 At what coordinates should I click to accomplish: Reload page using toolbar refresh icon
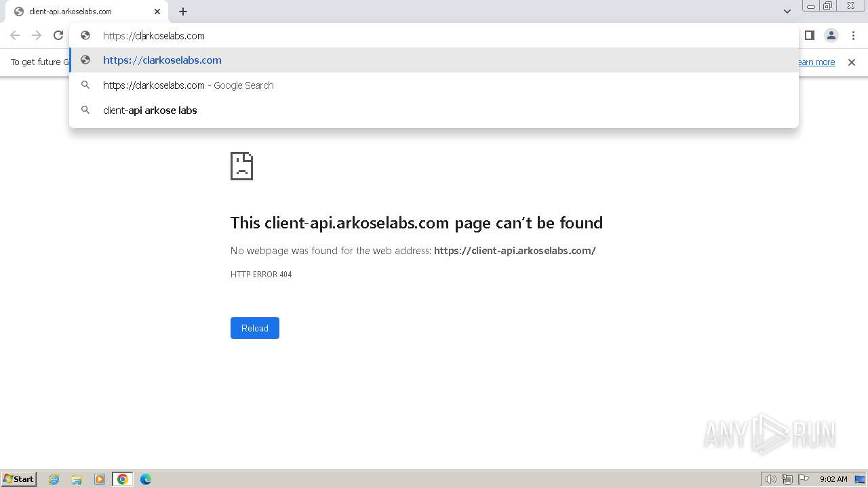click(x=58, y=35)
